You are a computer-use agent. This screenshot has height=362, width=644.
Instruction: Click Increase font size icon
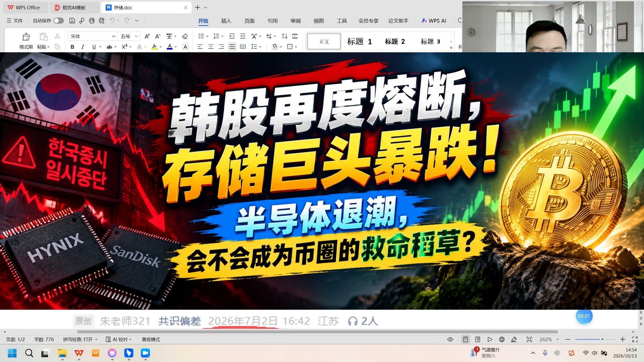tap(147, 36)
